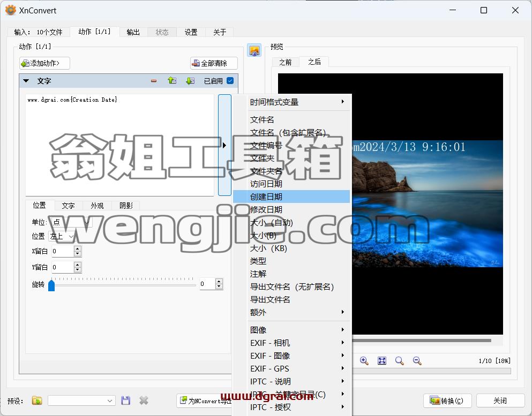Select the 外观 sub-tab
The height and width of the screenshot is (416, 532).
[x=97, y=206]
